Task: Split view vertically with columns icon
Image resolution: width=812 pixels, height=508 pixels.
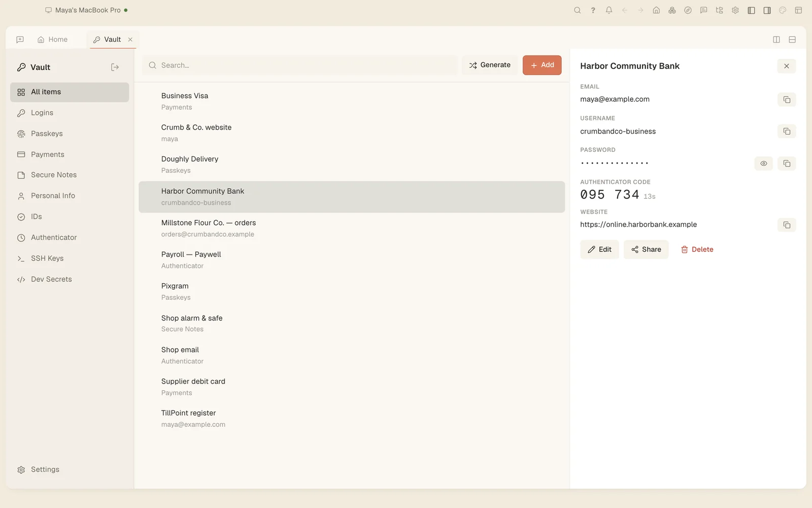Action: coord(776,40)
